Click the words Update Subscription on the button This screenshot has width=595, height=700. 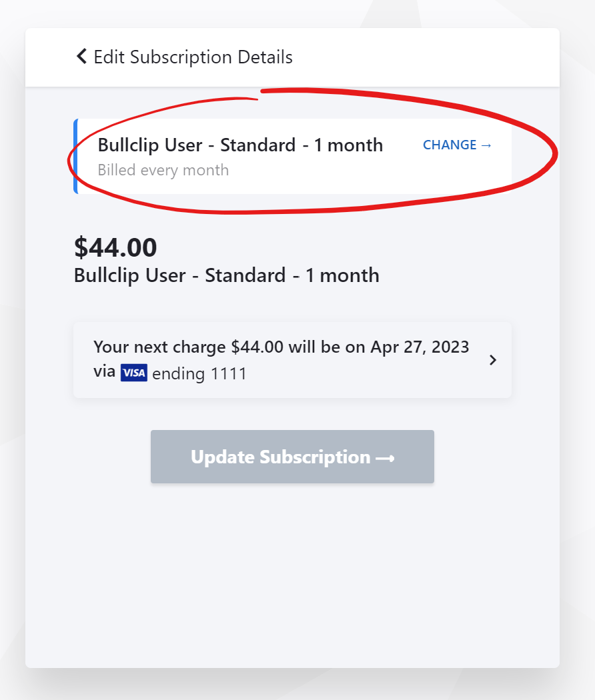pyautogui.click(x=280, y=457)
